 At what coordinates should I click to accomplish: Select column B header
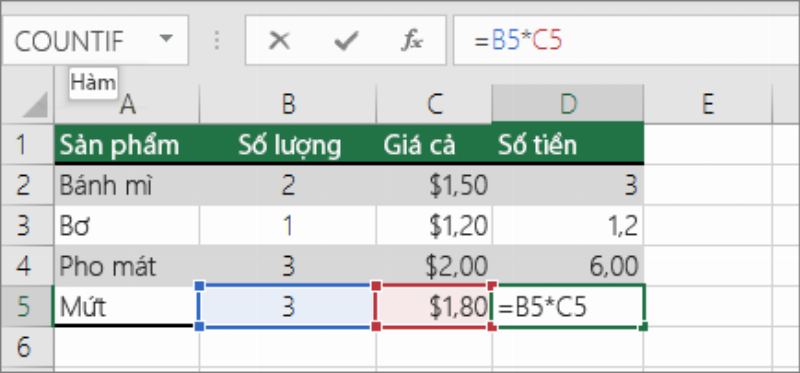coord(288,104)
